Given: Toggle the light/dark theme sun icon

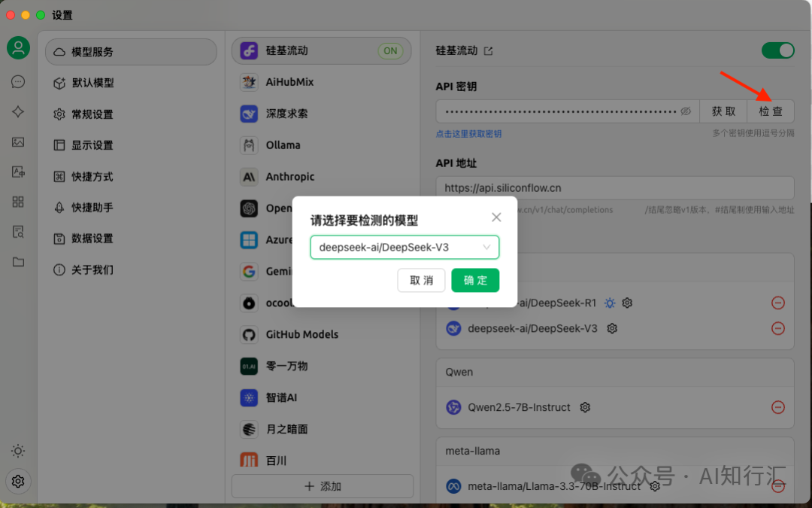Looking at the screenshot, I should (18, 451).
